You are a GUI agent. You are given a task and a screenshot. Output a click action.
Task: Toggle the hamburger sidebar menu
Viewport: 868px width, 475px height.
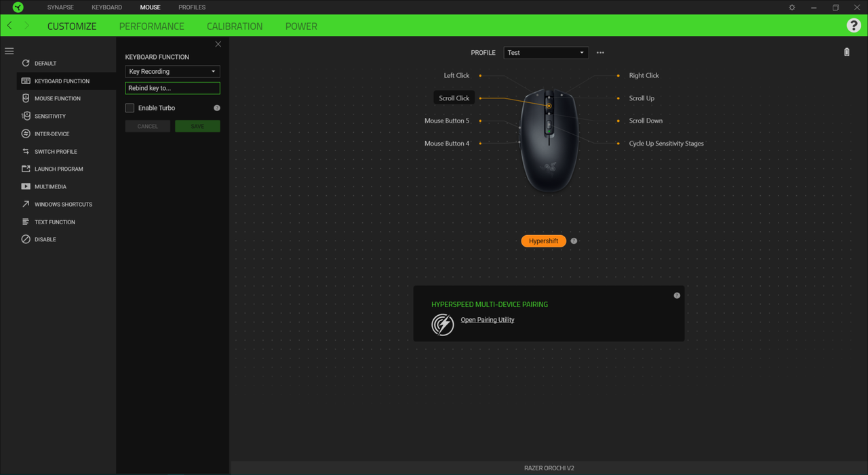[x=9, y=51]
